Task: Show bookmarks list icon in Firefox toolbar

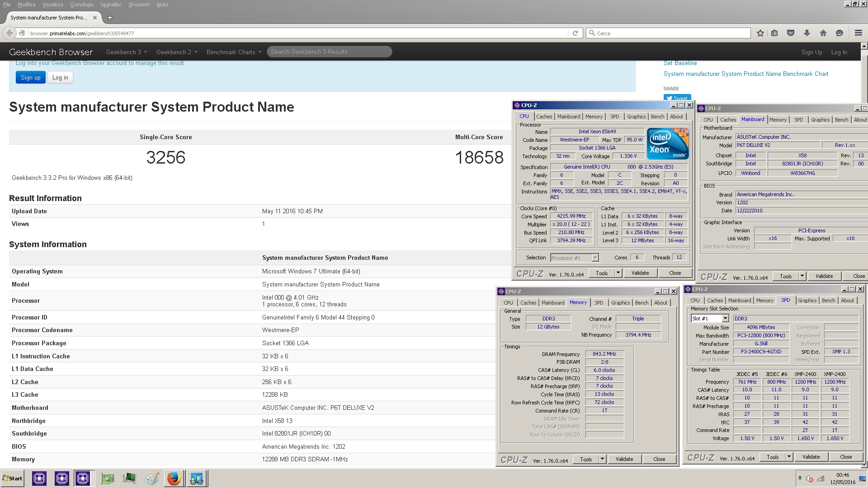Action: point(774,33)
